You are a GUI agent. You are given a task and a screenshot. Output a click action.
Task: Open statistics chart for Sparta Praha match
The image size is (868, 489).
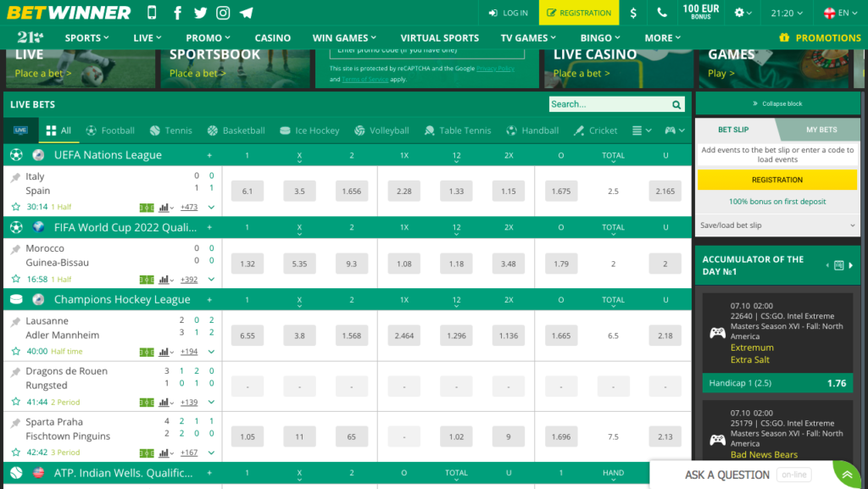coord(164,453)
